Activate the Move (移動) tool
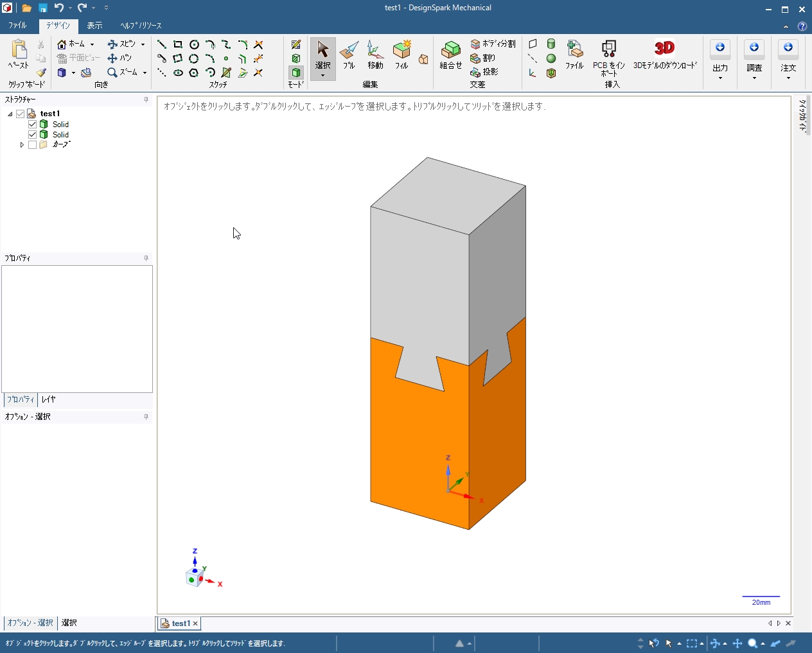This screenshot has width=812, height=653. [x=375, y=55]
